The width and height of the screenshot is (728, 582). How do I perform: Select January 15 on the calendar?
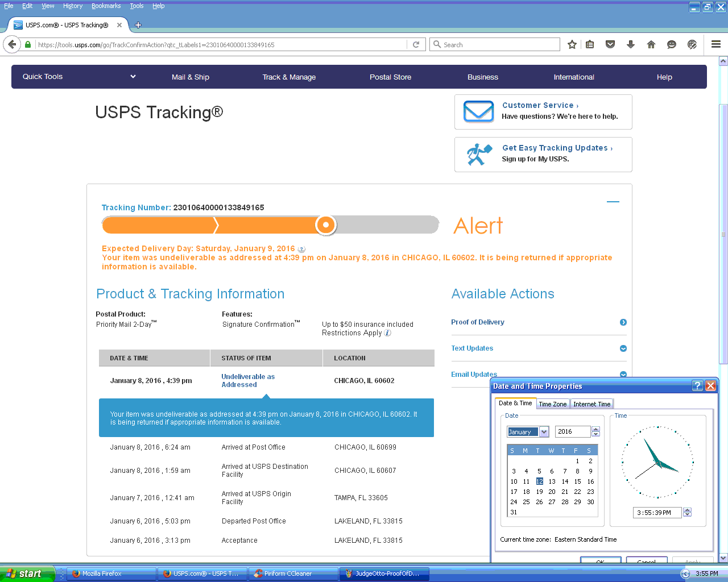pos(577,481)
